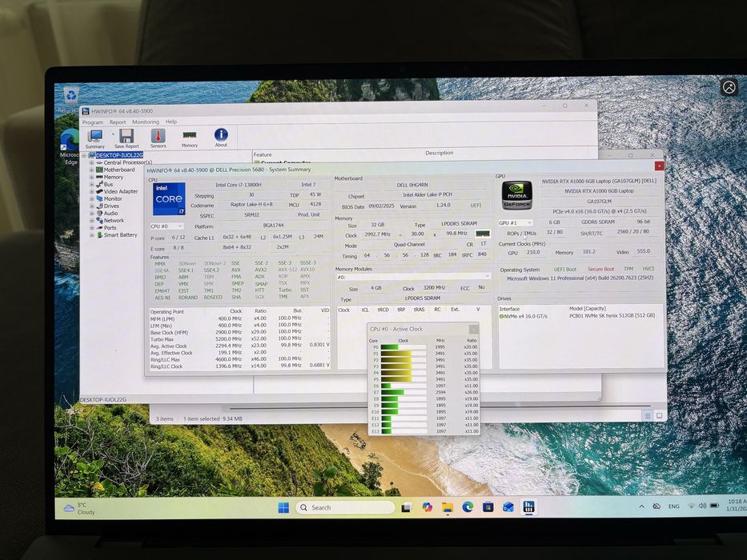Screen dimensions: 747x560
Task: Open the CPU #0 selector dropdown
Action: (167, 226)
